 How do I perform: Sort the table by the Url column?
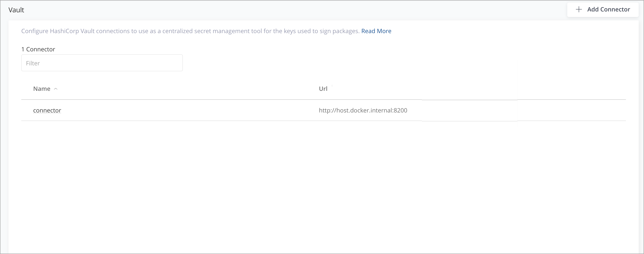pos(323,89)
